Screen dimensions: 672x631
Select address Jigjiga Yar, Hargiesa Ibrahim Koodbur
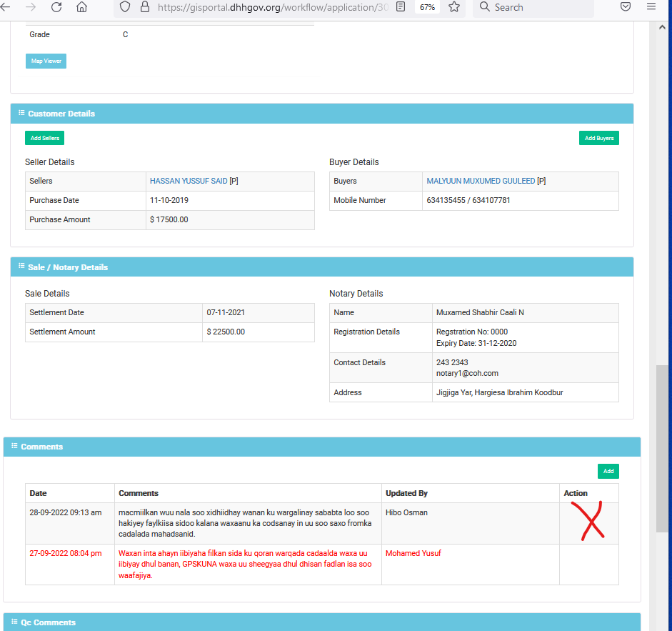(500, 392)
